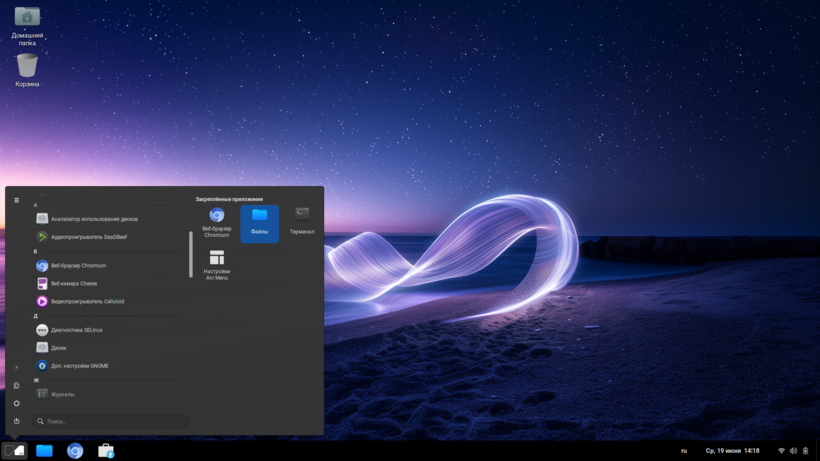
Task: Open Настройки Arc Menu settings
Action: (x=216, y=264)
